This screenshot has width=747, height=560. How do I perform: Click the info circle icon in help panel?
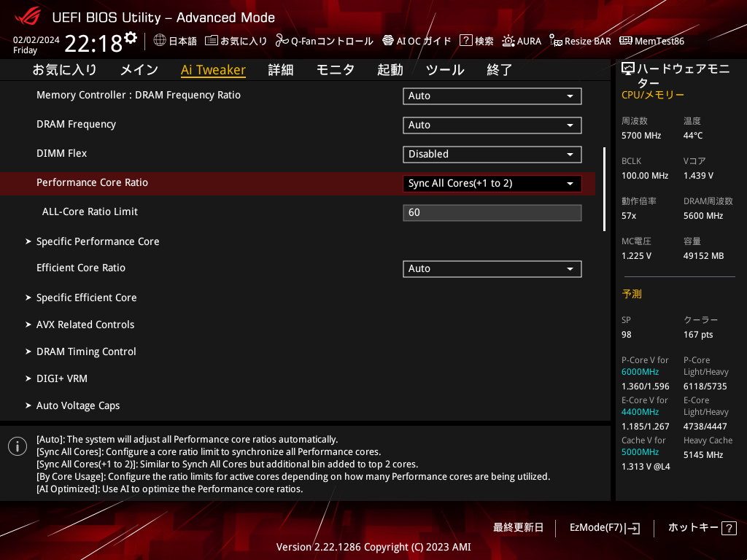click(x=18, y=446)
